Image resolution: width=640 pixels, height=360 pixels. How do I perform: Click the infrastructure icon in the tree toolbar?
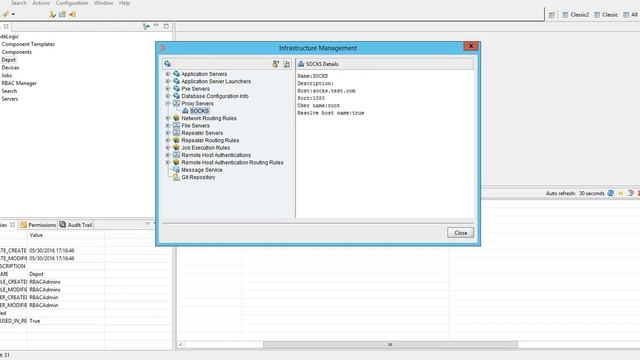[167, 64]
